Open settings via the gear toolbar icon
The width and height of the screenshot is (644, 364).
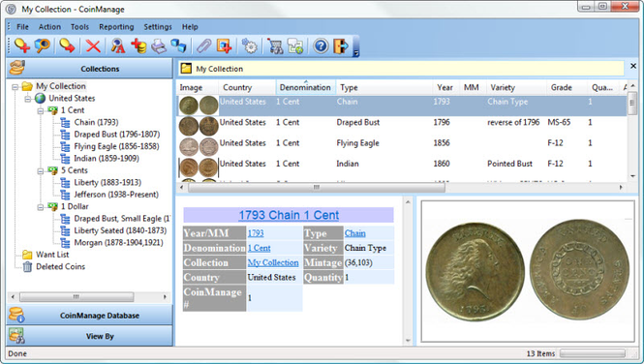249,45
